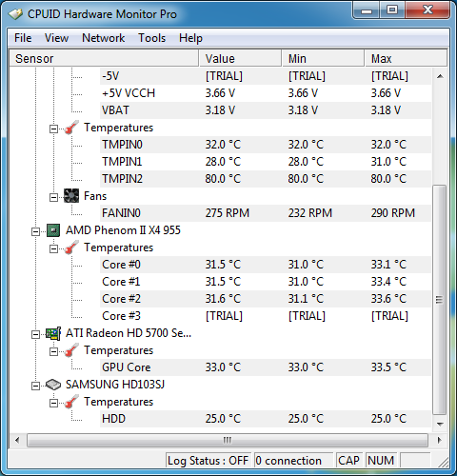Viewport: 457px width, 476px height.
Task: Close the Hardware Monitor Pro window
Action: point(427,10)
